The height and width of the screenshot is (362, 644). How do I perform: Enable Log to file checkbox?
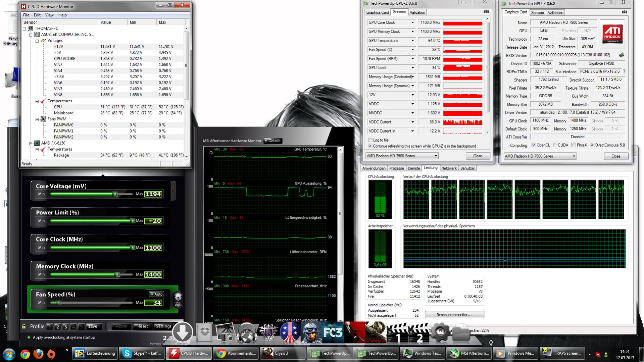pos(370,140)
